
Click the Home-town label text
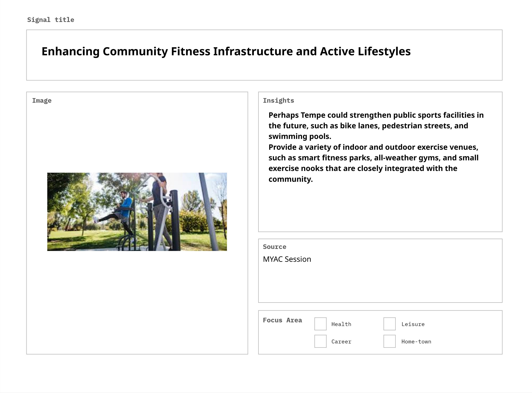pyautogui.click(x=416, y=342)
